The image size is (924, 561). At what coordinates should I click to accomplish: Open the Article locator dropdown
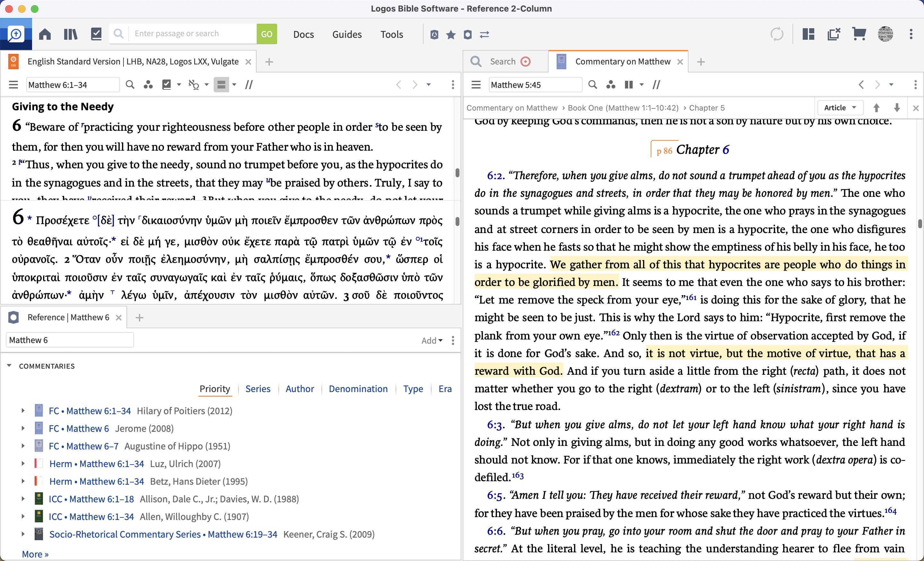click(x=840, y=108)
